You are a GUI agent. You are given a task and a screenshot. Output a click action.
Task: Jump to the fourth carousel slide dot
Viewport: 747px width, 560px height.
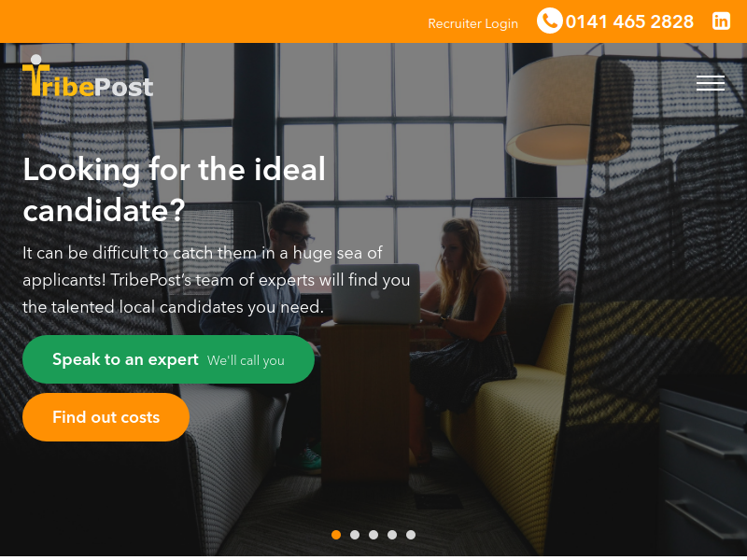392,535
